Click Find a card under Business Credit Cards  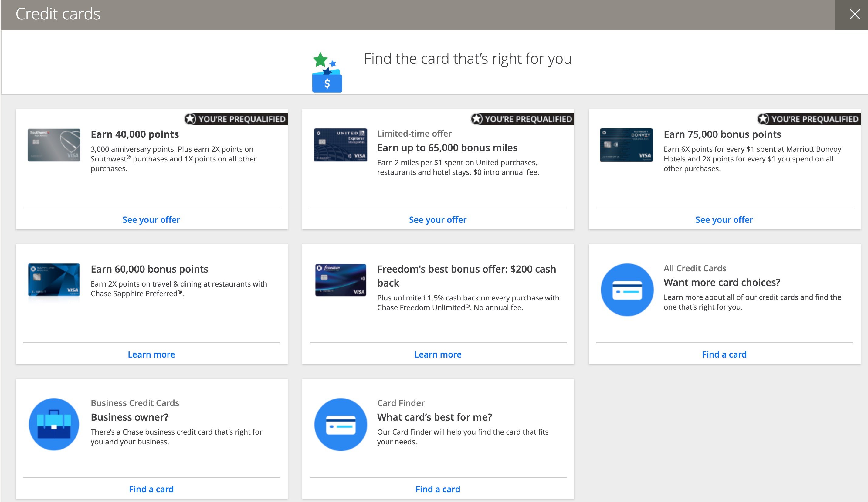click(x=151, y=489)
